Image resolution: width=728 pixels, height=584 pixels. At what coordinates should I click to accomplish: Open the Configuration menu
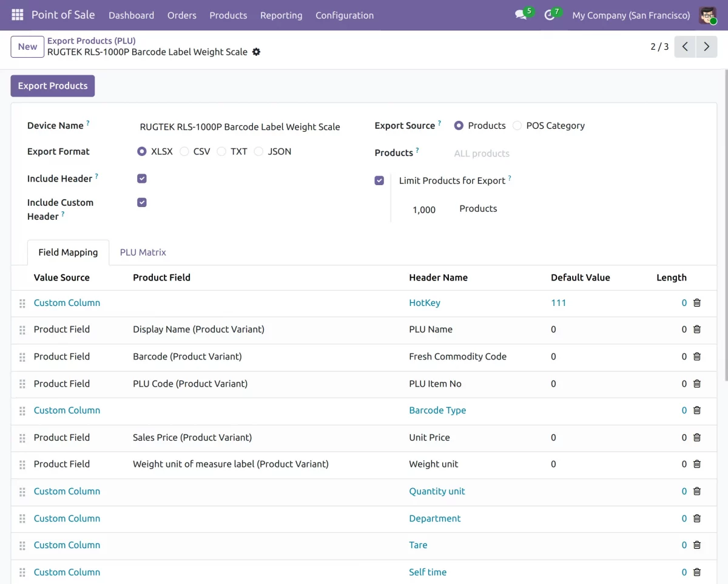pos(345,15)
